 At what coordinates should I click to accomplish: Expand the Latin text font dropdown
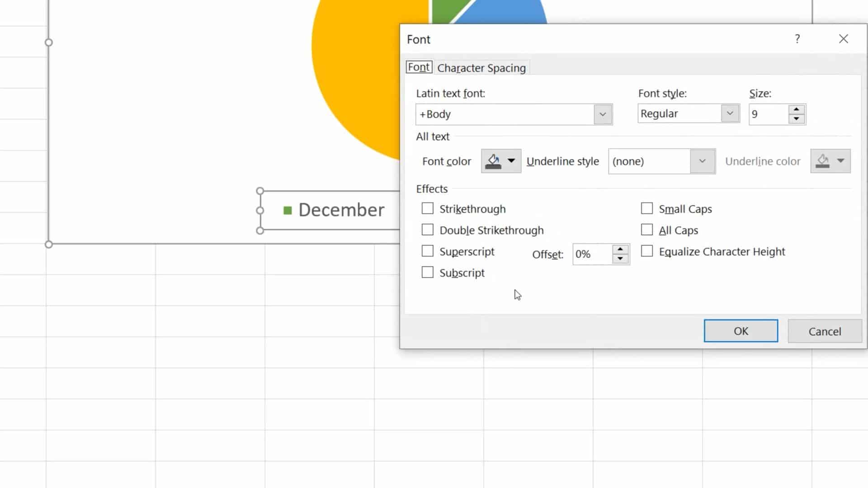pyautogui.click(x=603, y=114)
